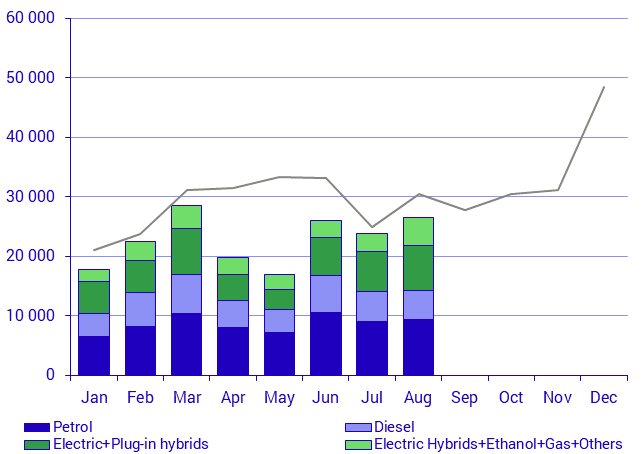This screenshot has height=454, width=643.
Task: Click the '30 000' y-axis value
Action: pyautogui.click(x=30, y=196)
